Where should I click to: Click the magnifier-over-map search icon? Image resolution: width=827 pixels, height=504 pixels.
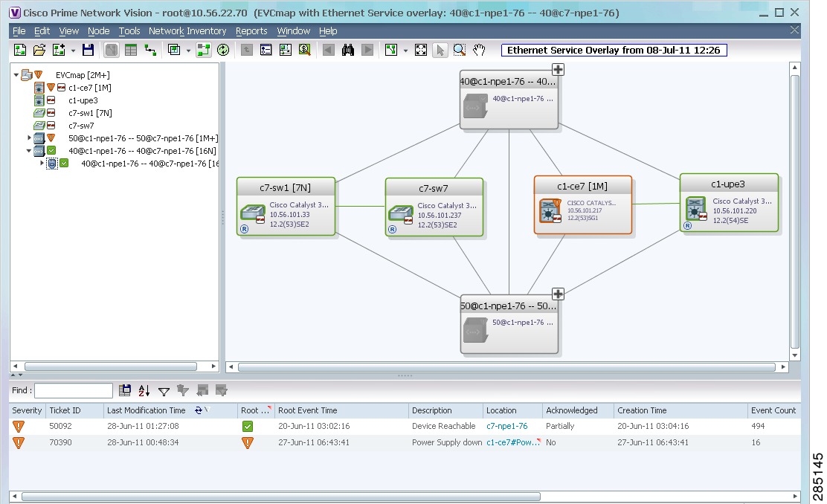coord(304,50)
